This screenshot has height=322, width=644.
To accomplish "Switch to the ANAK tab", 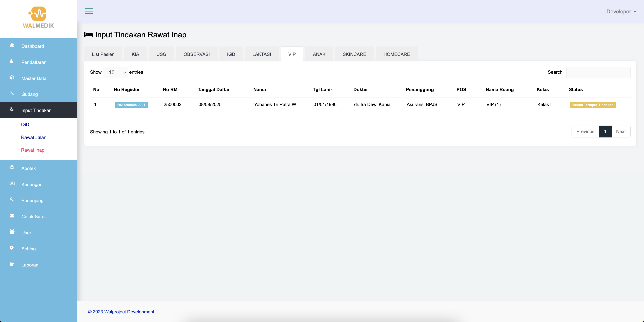I will click(319, 54).
